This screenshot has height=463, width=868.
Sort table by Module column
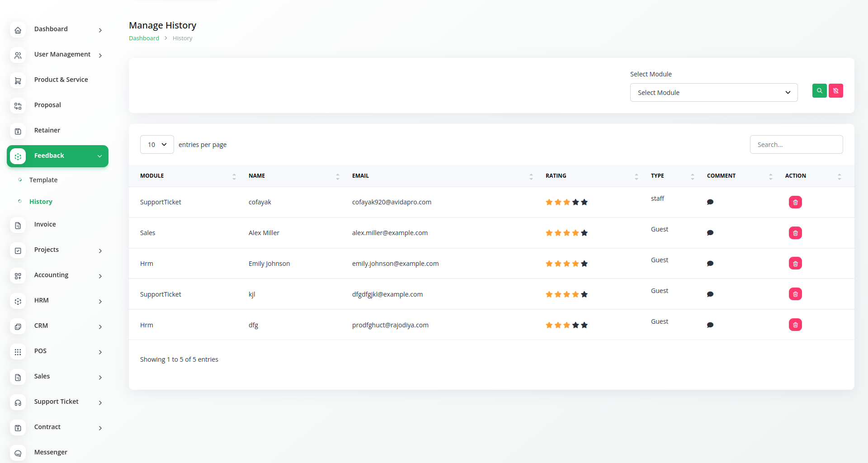[234, 176]
